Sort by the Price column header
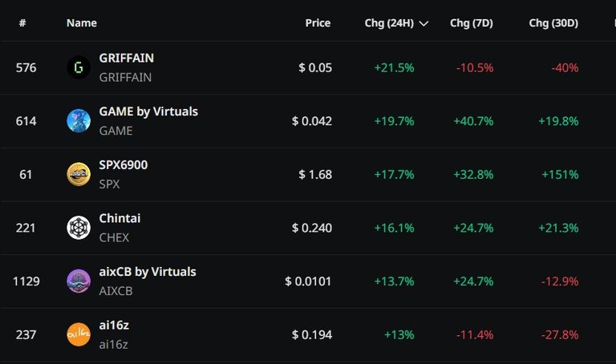The width and height of the screenshot is (616, 364). point(318,23)
